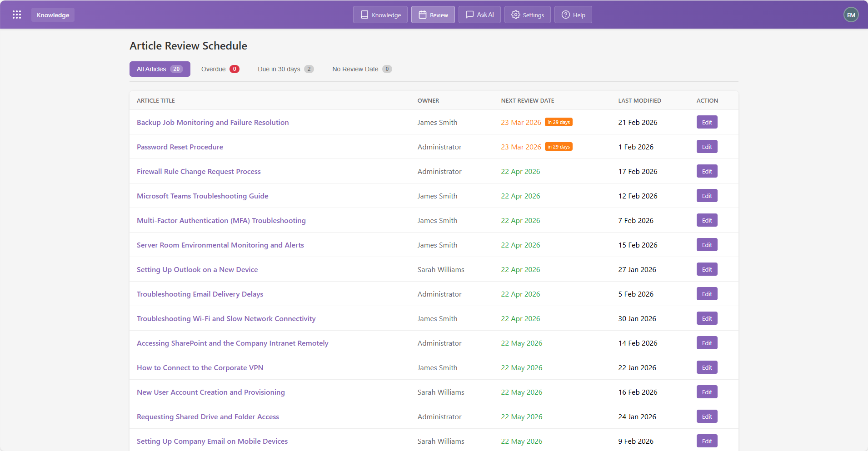Click 23 Mar 2026 date for Password Reset Procedure

coord(521,147)
